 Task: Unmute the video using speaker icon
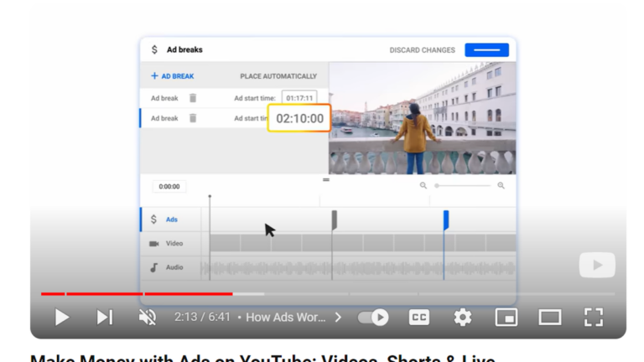148,317
